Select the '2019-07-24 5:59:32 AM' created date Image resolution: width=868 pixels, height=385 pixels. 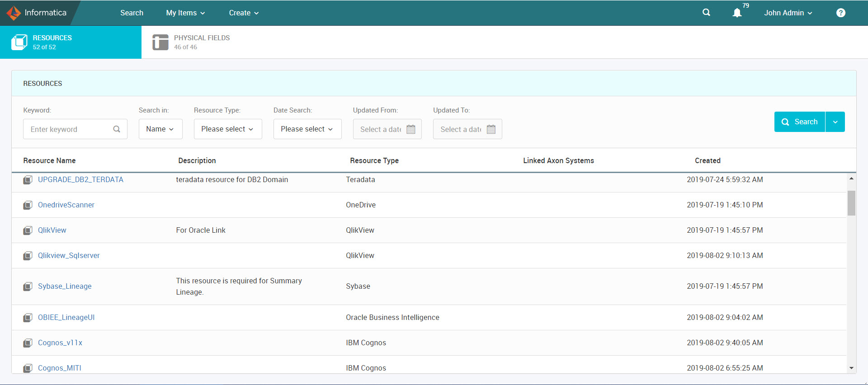tap(725, 180)
